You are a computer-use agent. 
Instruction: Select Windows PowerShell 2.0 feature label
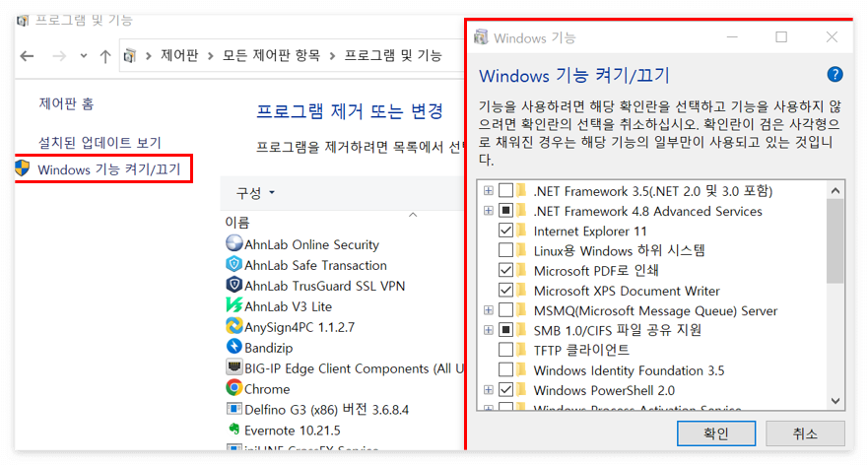(604, 390)
